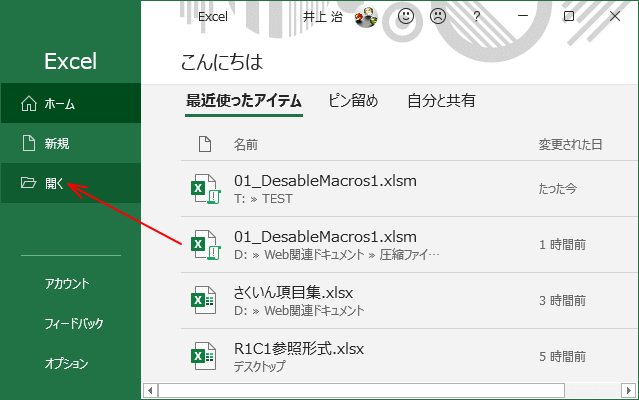Select 開く in the sidebar
The height and width of the screenshot is (400, 639).
click(x=71, y=183)
